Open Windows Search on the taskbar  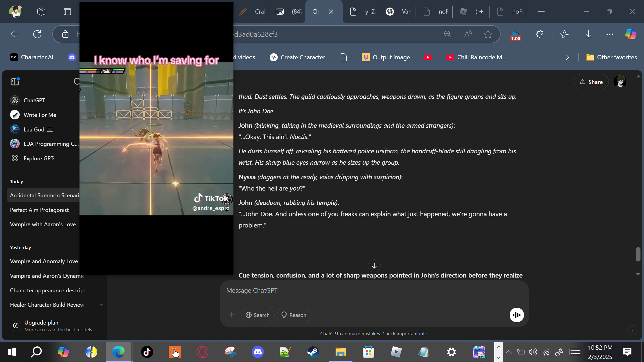pyautogui.click(x=36, y=352)
